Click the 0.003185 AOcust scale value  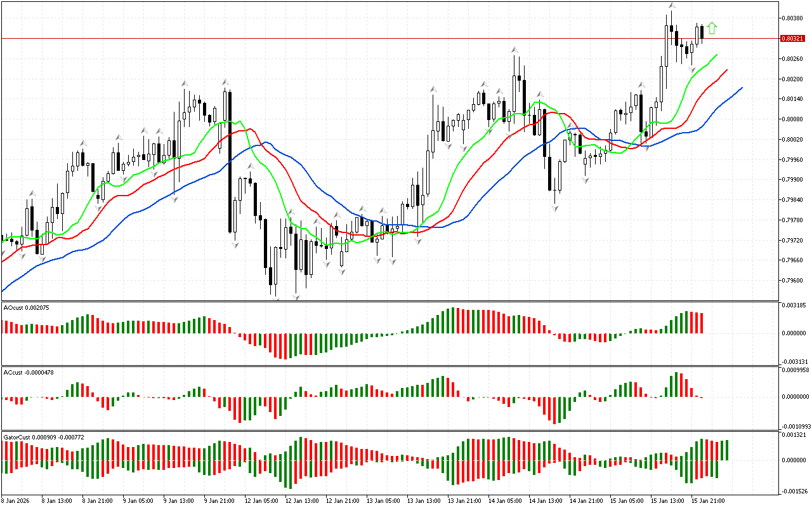(x=793, y=305)
